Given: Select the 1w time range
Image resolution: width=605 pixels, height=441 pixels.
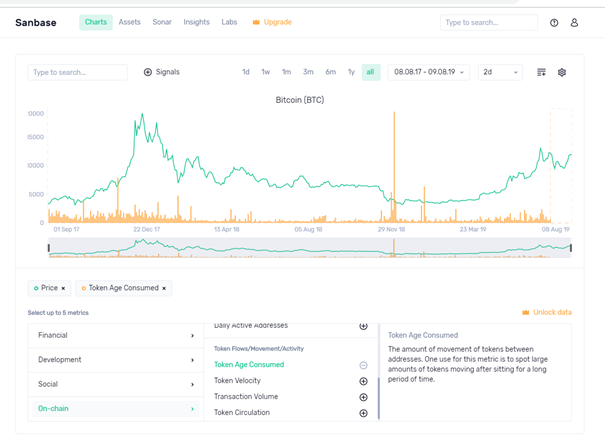Looking at the screenshot, I should click(266, 72).
